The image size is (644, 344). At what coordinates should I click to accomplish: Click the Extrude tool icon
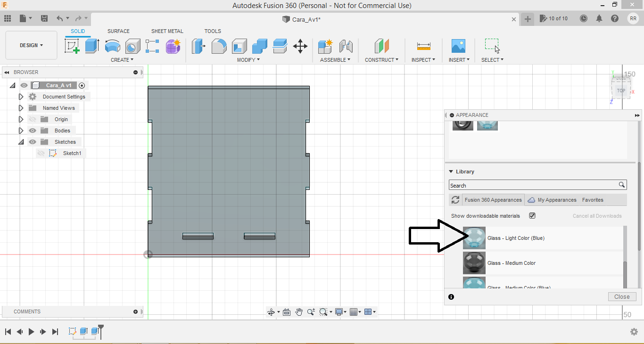pos(92,46)
